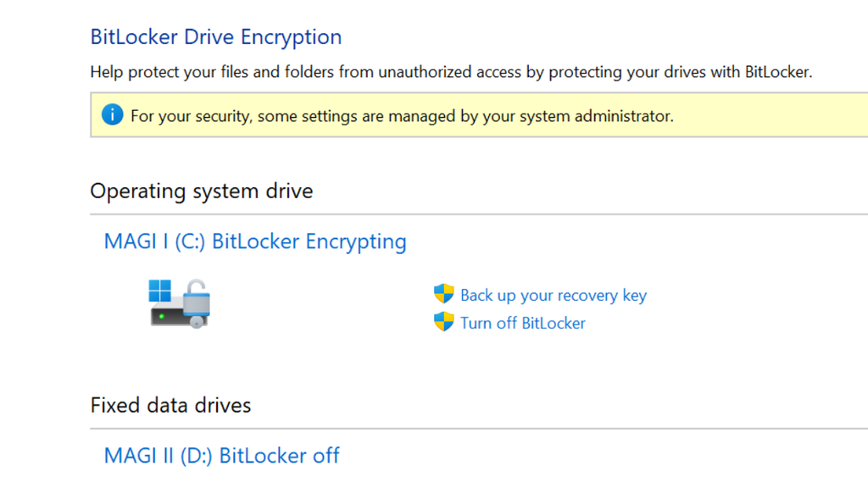Select Turn off BitLocker
The height and width of the screenshot is (488, 868).
click(x=522, y=323)
